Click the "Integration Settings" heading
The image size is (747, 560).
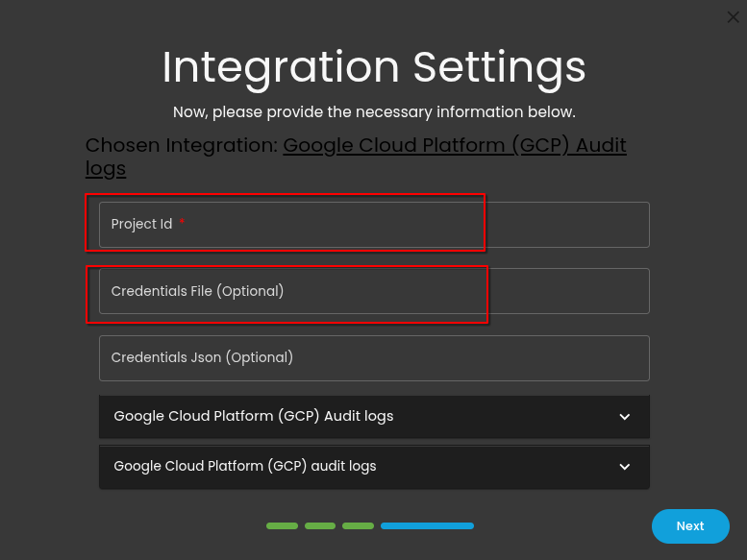point(373,67)
